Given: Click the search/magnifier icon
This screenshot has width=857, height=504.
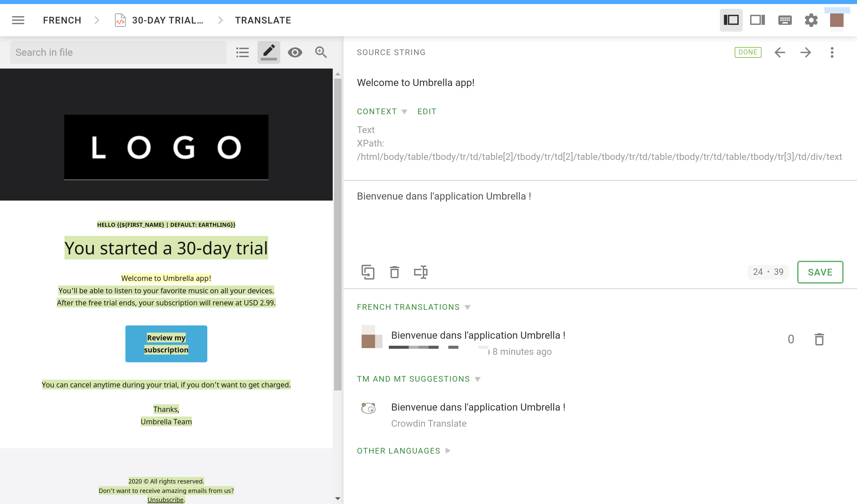Looking at the screenshot, I should [321, 52].
